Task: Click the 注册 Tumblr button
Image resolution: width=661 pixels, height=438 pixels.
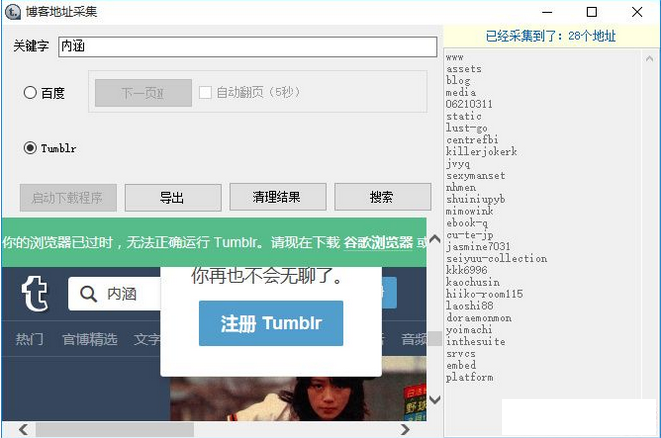Action: point(270,324)
